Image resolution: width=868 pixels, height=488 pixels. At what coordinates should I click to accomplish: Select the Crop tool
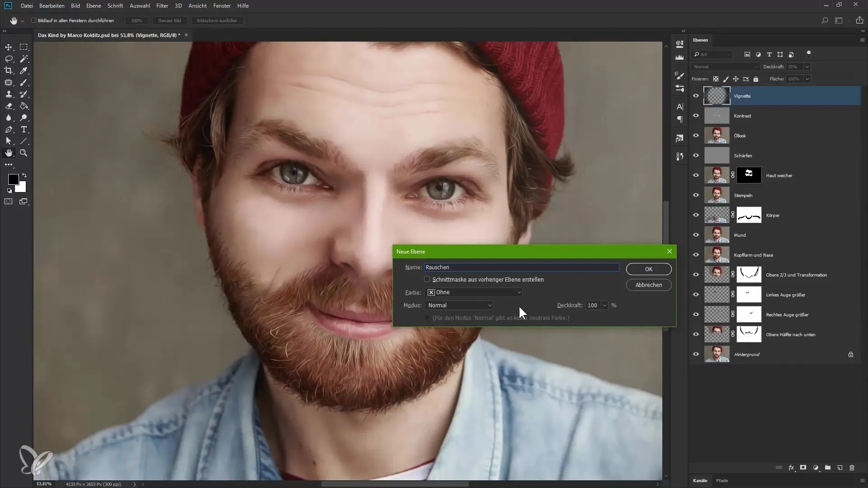coord(9,70)
